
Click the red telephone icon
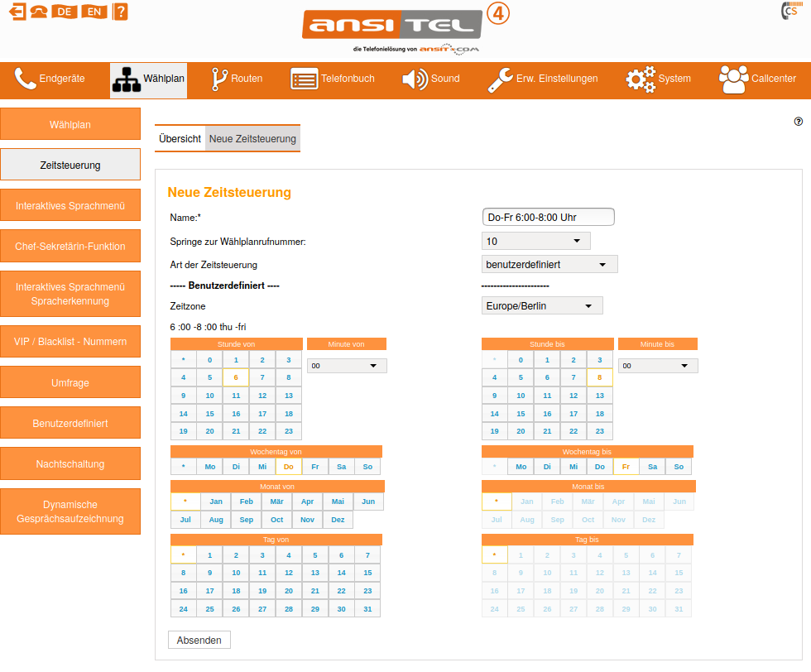(x=38, y=12)
